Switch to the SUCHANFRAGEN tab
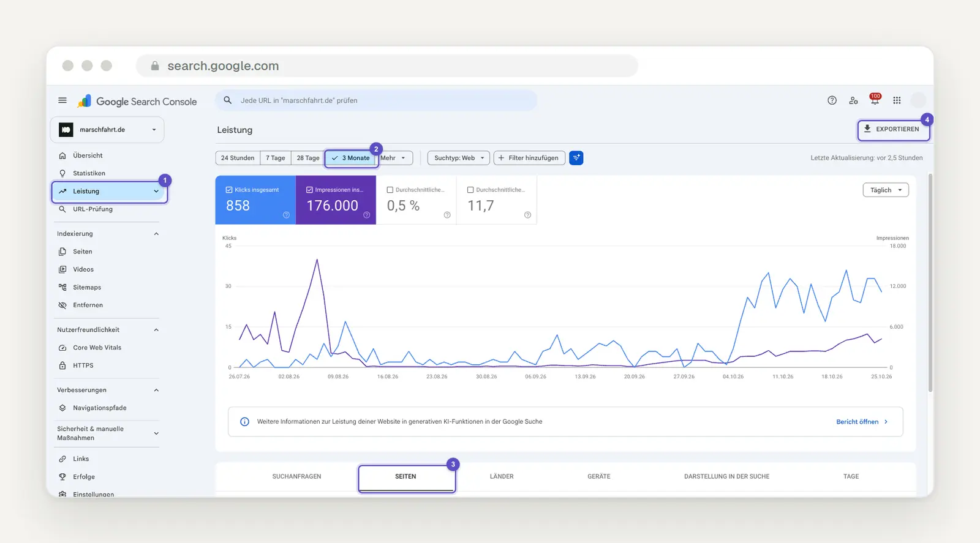The height and width of the screenshot is (543, 980). coord(296,476)
